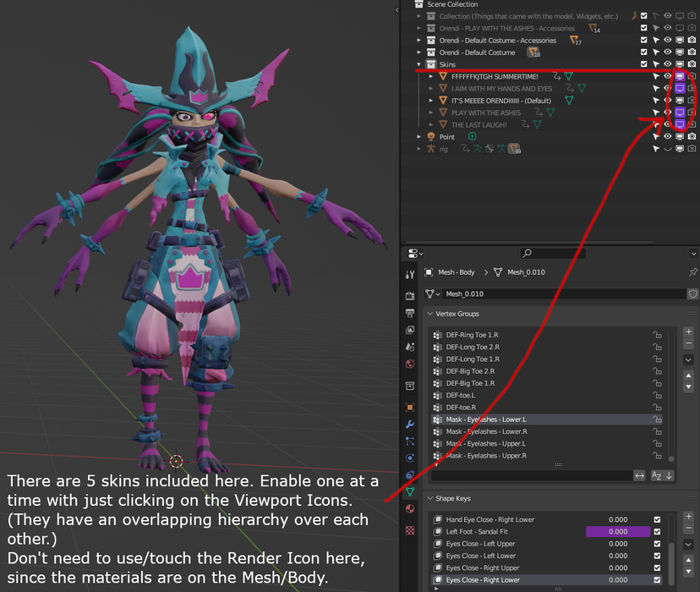The image size is (700, 592).
Task: Pin the properties editor context
Action: [x=693, y=271]
